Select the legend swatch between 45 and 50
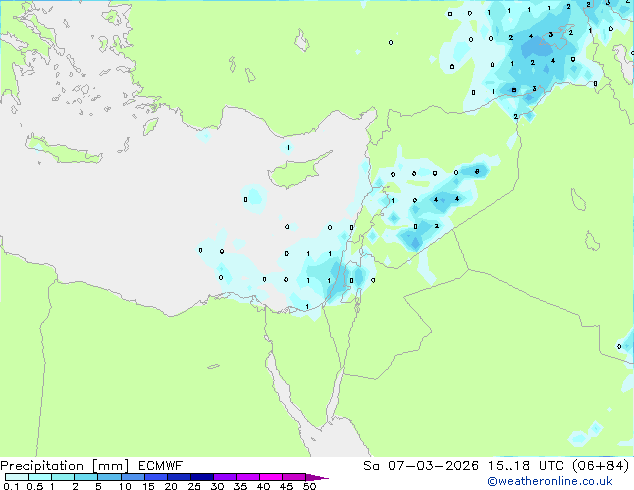 pyautogui.click(x=294, y=477)
